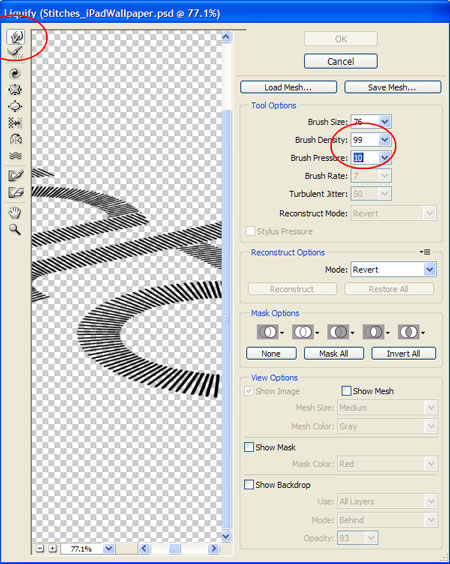Select the Thaw Mask tool
This screenshot has width=450, height=564.
15,192
